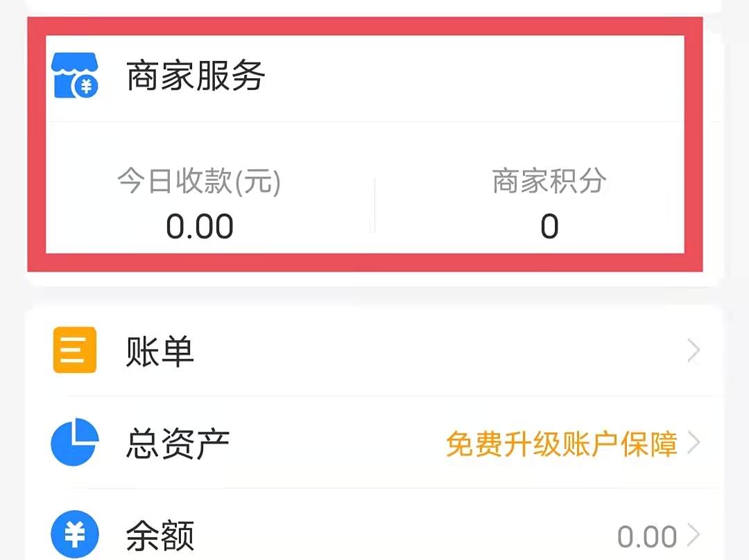The image size is (749, 560).
Task: Tap the blue merchant store icon
Action: point(74,76)
